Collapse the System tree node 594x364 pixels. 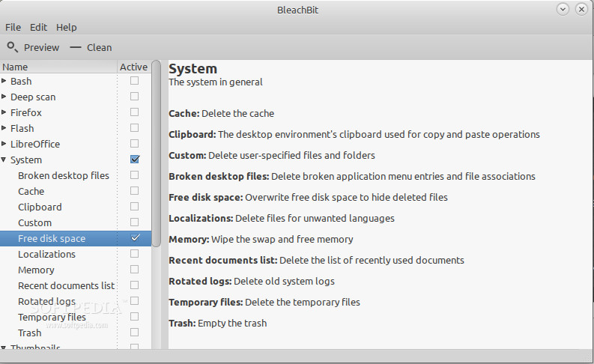point(4,160)
